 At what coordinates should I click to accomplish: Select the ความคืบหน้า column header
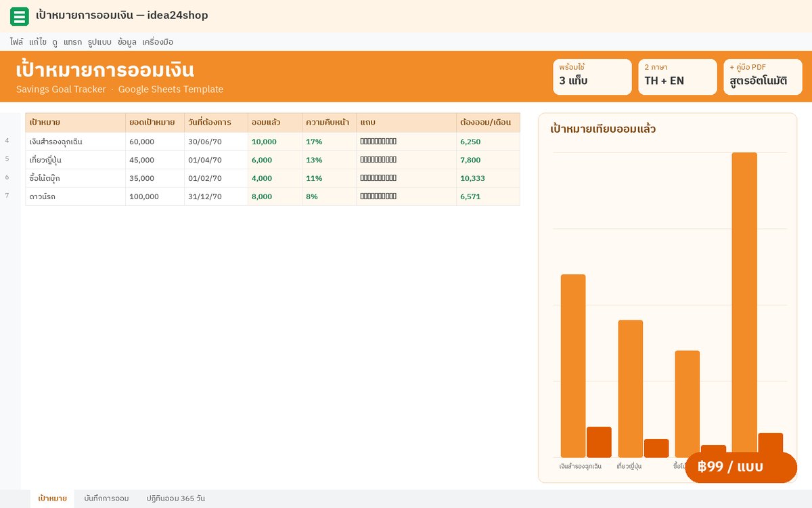point(329,123)
